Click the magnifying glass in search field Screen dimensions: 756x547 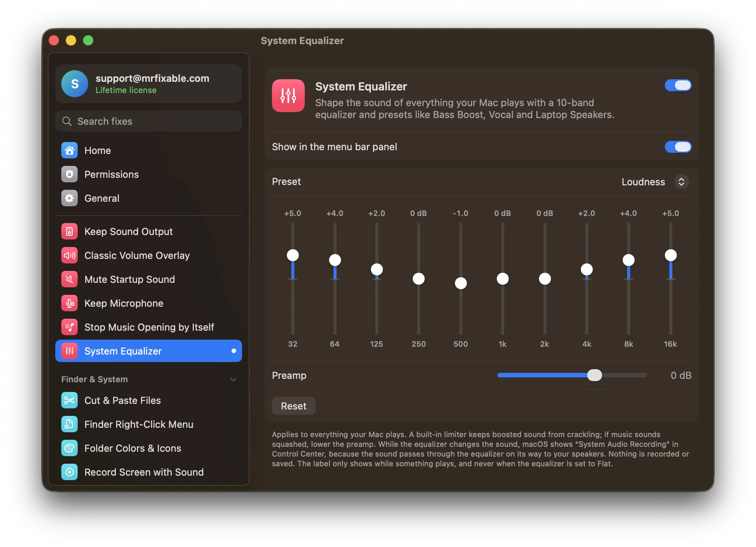tap(67, 121)
